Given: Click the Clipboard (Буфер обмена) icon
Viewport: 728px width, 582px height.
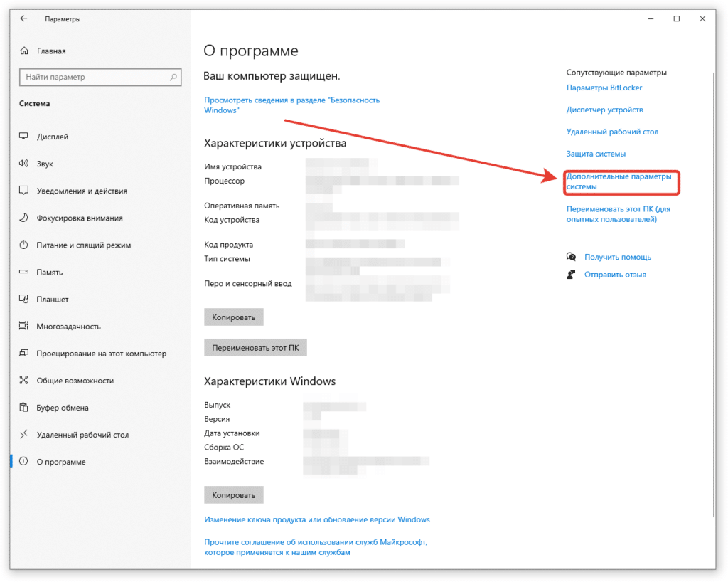Looking at the screenshot, I should click(x=23, y=408).
